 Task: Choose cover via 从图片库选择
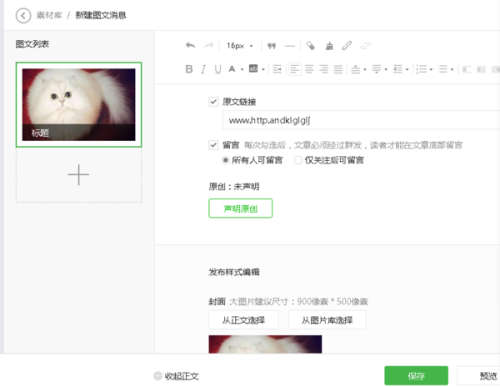click(327, 320)
